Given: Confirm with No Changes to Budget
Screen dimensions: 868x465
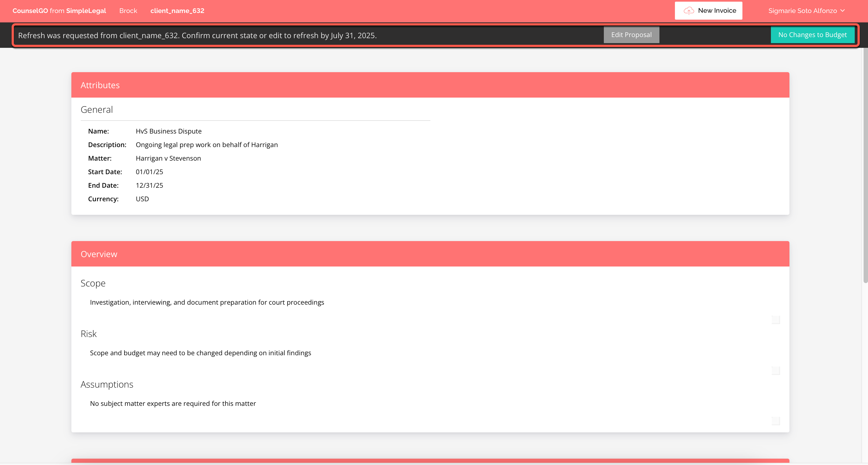Looking at the screenshot, I should point(812,35).
